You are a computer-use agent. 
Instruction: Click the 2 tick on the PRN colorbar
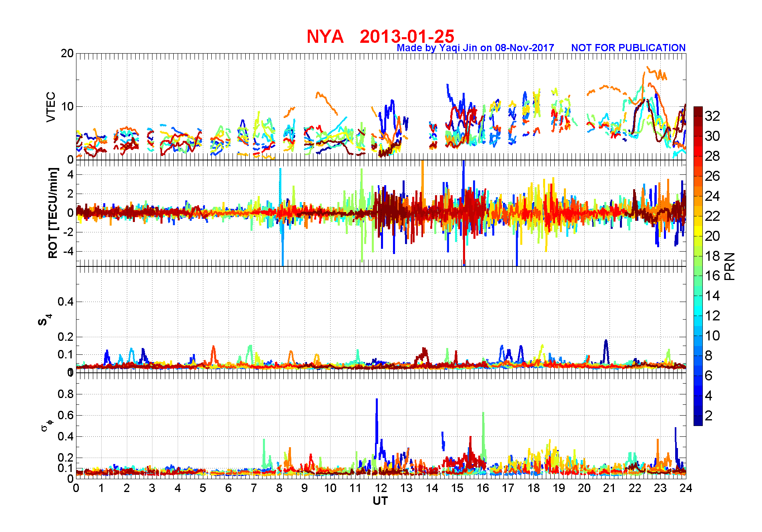[708, 416]
